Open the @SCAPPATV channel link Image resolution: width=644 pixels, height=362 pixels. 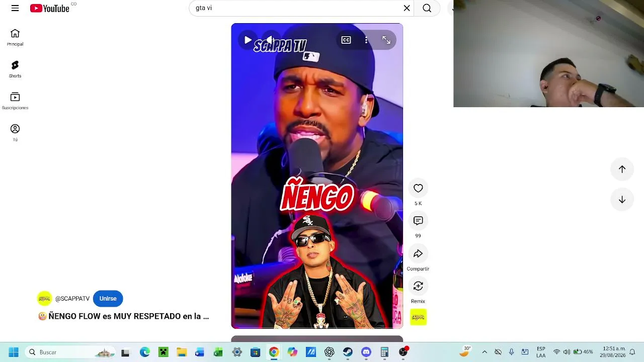tap(72, 299)
